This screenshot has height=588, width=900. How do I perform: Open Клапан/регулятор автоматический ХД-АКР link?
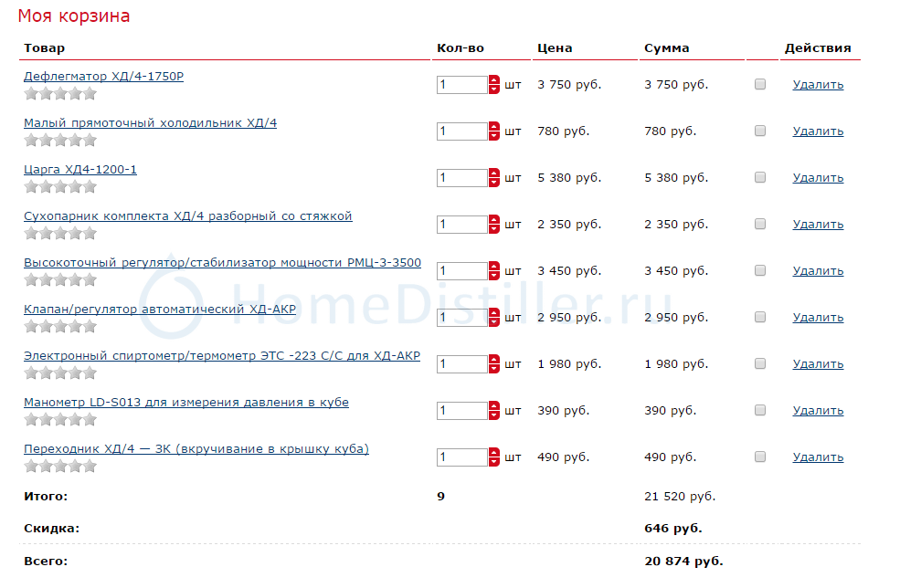(x=160, y=309)
